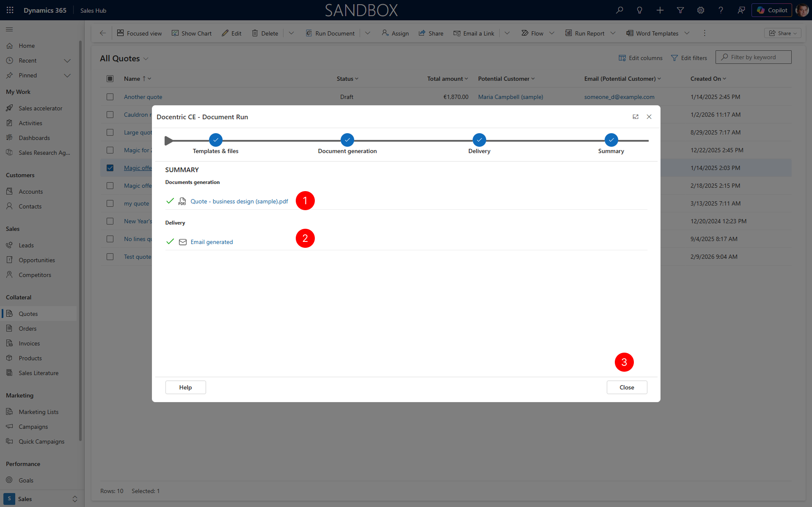Open the Total amount column header menu
This screenshot has width=812, height=507.
coord(448,79)
